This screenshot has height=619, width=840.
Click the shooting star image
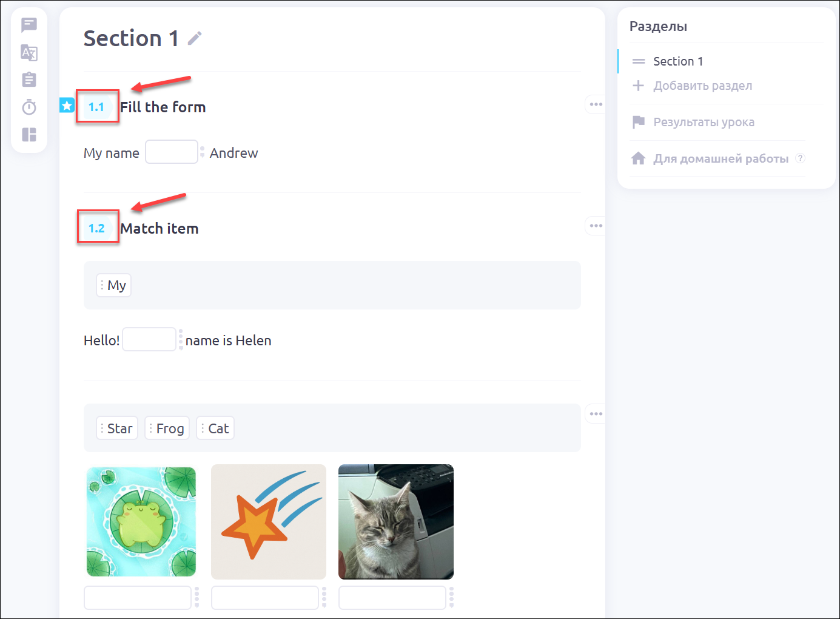coord(269,522)
